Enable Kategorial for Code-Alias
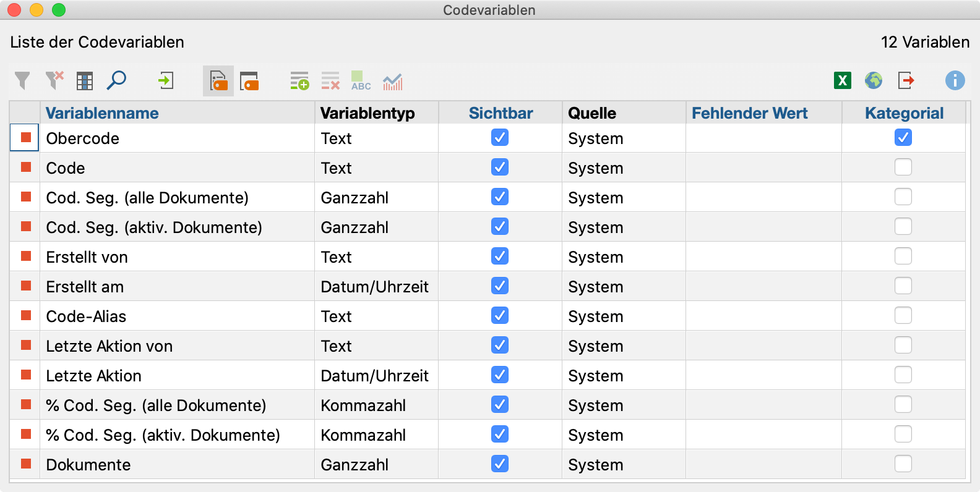 coord(903,315)
